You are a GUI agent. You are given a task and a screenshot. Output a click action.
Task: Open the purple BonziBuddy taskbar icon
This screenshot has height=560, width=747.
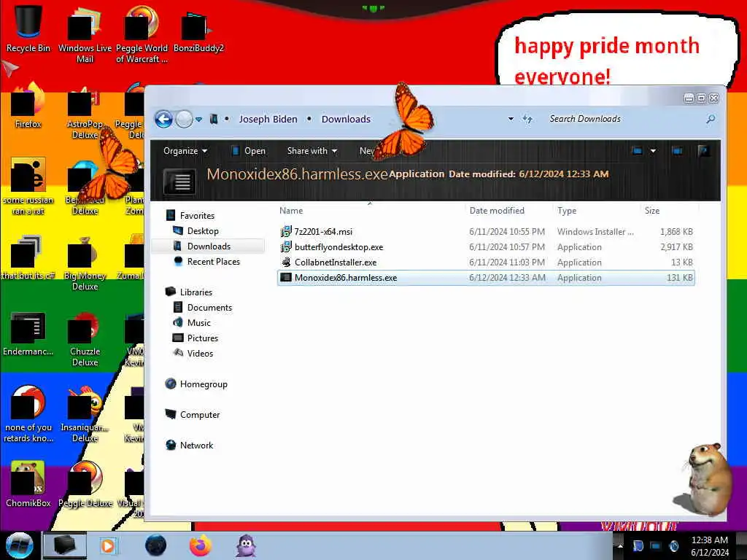(247, 545)
